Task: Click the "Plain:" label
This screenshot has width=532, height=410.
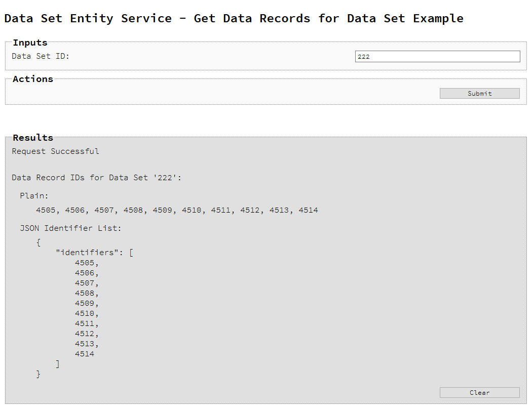Action: [x=34, y=196]
